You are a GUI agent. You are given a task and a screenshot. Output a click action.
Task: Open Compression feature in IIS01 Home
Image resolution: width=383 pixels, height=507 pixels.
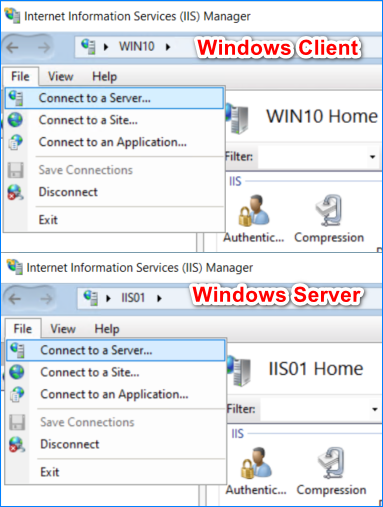point(331,471)
